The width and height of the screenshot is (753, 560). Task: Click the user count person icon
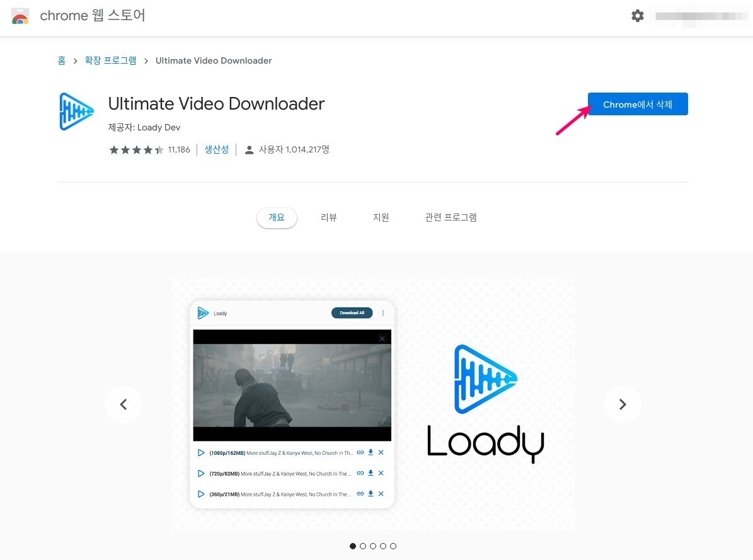click(x=249, y=150)
